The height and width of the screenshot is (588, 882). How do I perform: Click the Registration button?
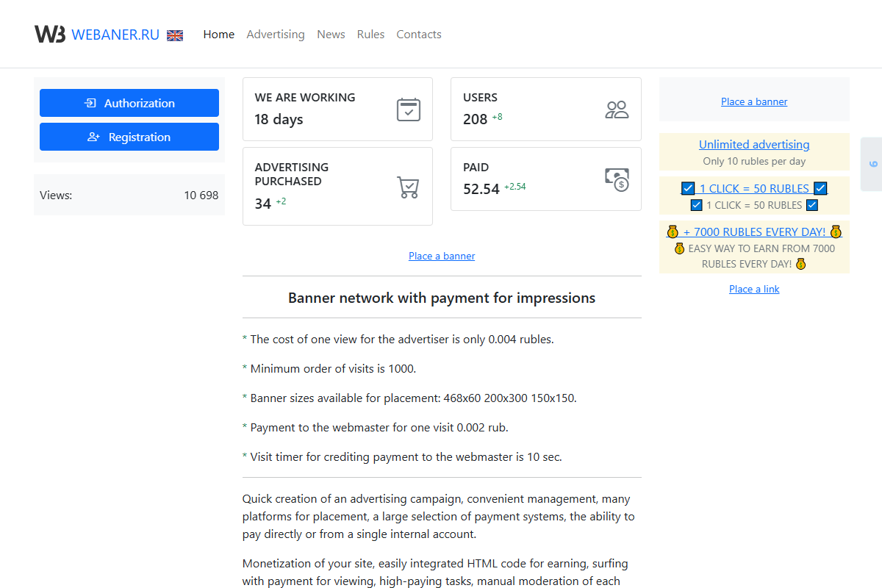tap(129, 137)
